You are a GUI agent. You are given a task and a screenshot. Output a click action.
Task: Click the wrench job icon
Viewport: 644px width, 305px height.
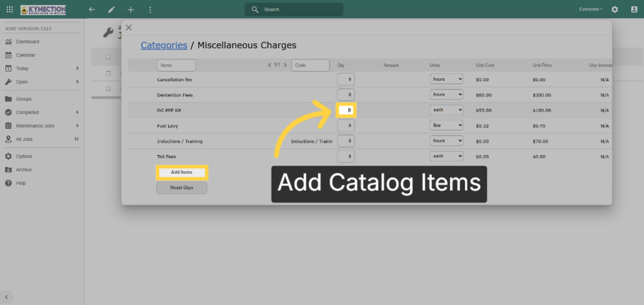point(108,33)
